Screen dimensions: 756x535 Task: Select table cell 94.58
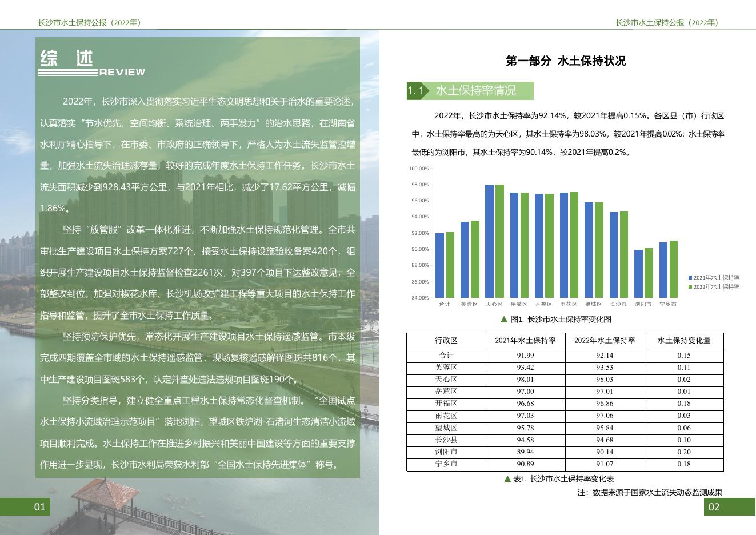(526, 440)
